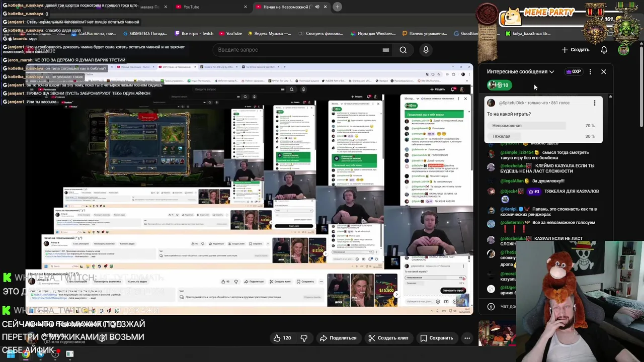This screenshot has height=362, width=644.
Task: Open the Яндекс Музыка bookmark
Action: pyautogui.click(x=269, y=34)
